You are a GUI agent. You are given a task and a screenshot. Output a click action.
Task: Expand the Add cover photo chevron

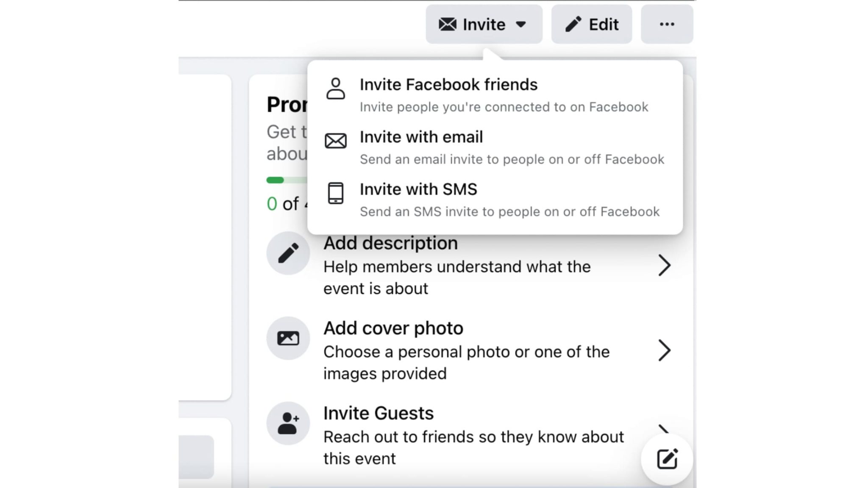tap(664, 350)
